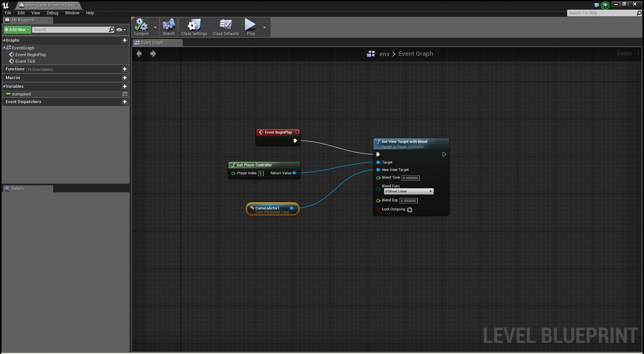The width and height of the screenshot is (644, 354).
Task: Open Class Settings from the toolbar
Action: [194, 27]
